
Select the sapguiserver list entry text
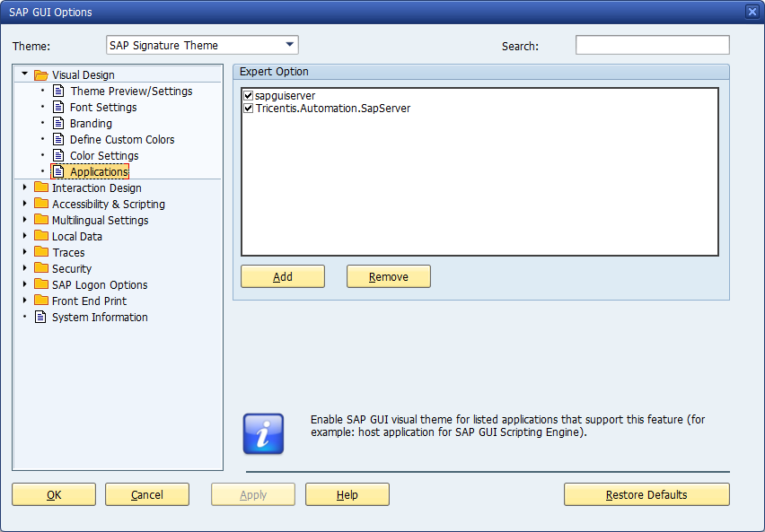point(285,96)
